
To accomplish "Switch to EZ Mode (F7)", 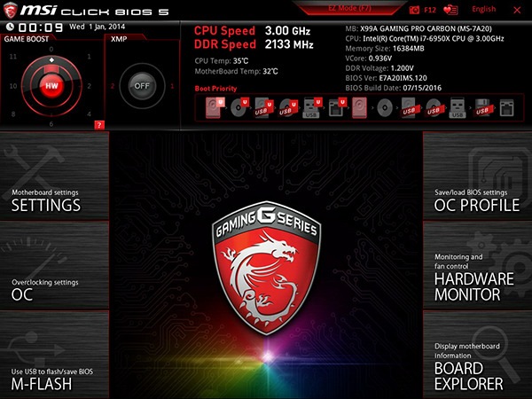I will click(349, 8).
